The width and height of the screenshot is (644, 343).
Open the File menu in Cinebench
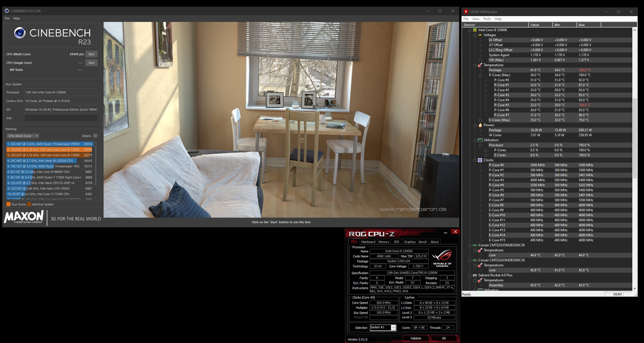[7, 18]
